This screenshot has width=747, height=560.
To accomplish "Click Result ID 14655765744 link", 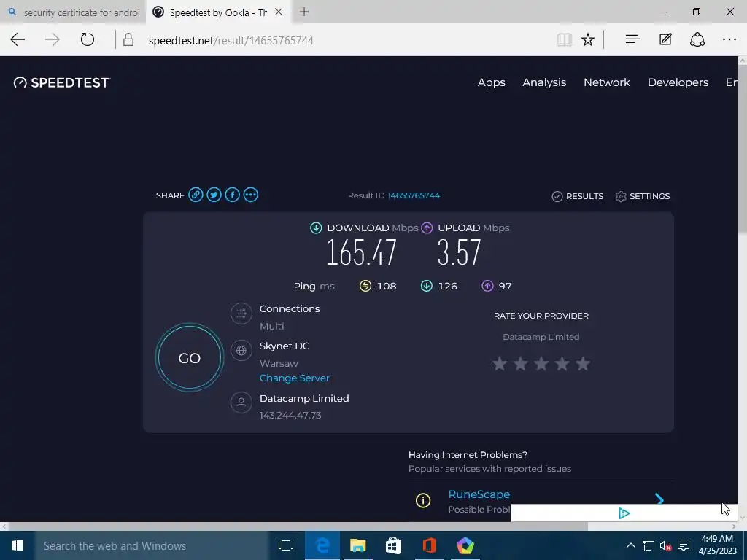I will coord(413,195).
